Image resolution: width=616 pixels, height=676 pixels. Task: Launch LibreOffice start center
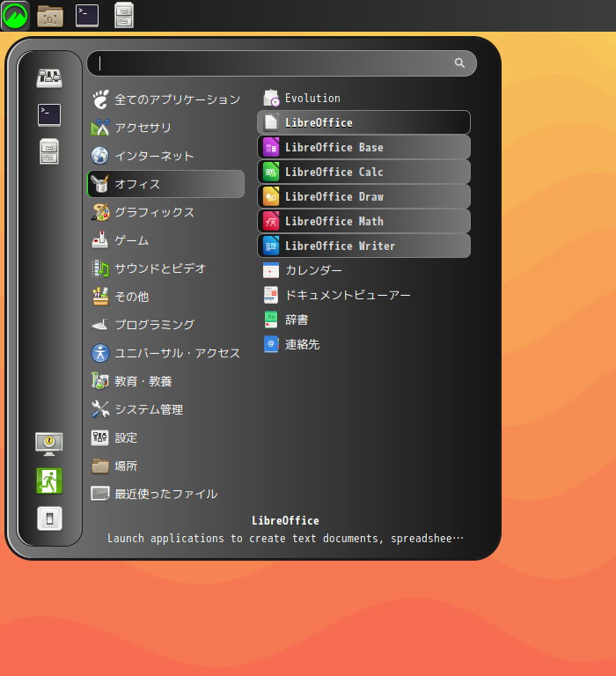(363, 123)
